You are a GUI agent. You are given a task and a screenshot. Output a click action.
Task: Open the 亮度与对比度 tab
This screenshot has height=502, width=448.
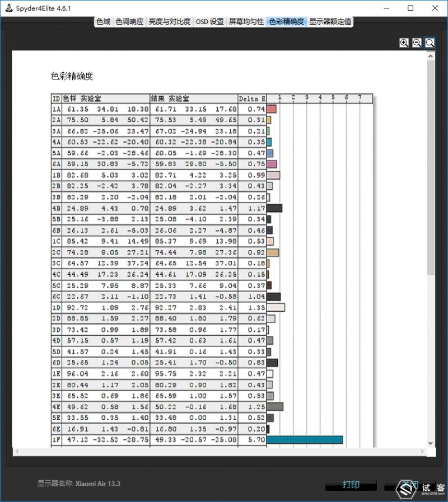coord(170,21)
